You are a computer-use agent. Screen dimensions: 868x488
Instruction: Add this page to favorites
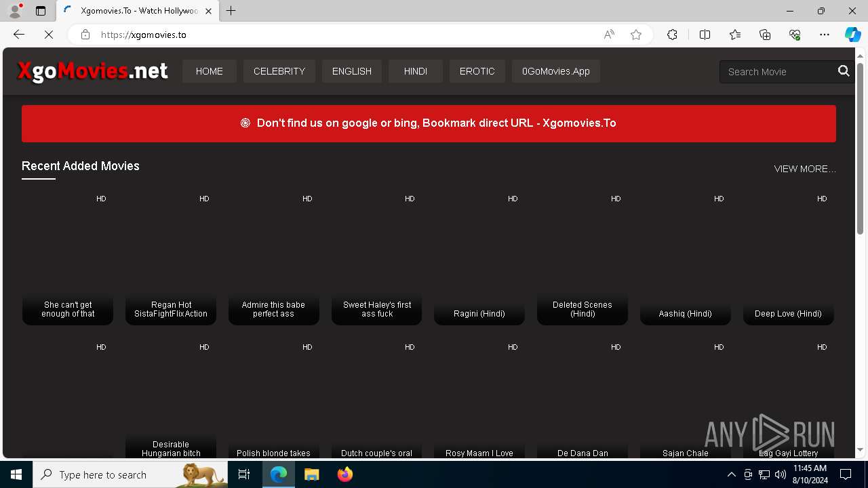pyautogui.click(x=636, y=35)
